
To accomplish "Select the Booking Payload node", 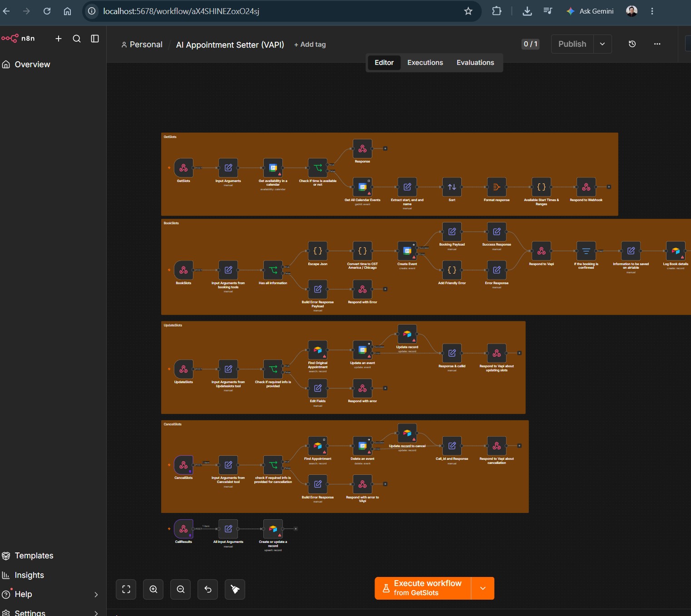I will (x=452, y=232).
